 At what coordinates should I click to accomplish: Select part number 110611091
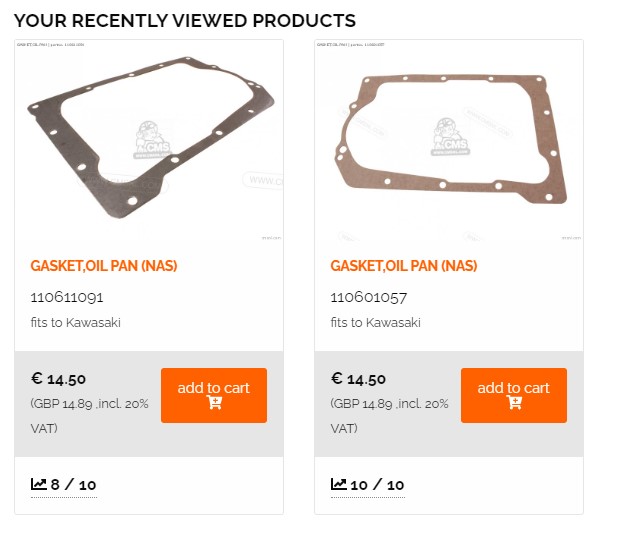[x=67, y=297]
